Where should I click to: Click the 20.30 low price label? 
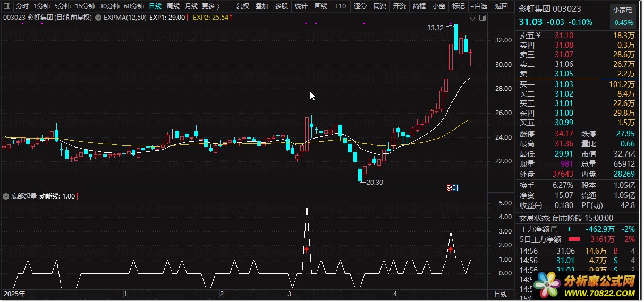click(375, 182)
